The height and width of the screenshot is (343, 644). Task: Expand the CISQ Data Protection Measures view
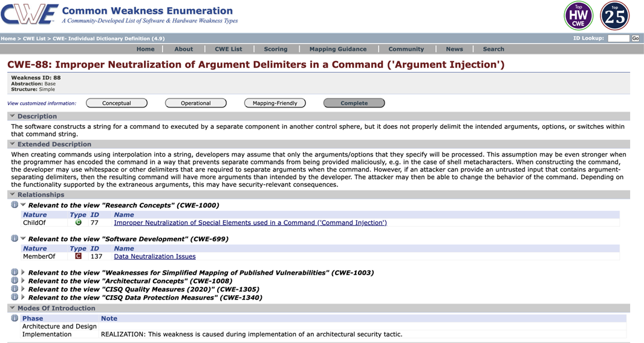(x=23, y=297)
